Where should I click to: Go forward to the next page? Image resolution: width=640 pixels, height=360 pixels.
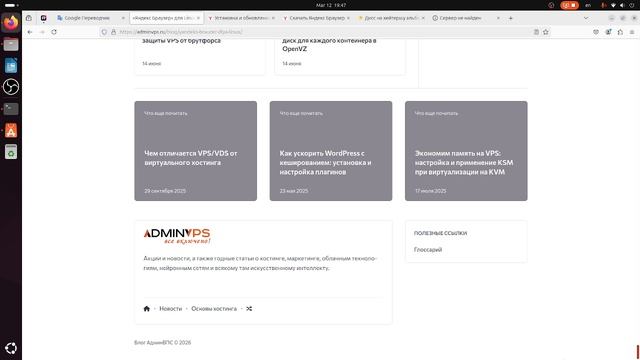[42, 32]
